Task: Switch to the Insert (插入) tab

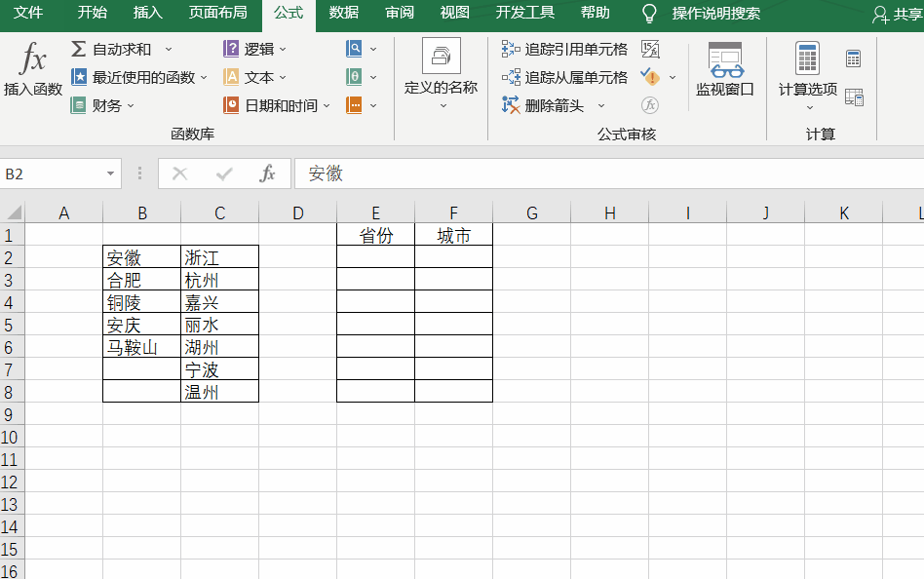Action: click(148, 13)
